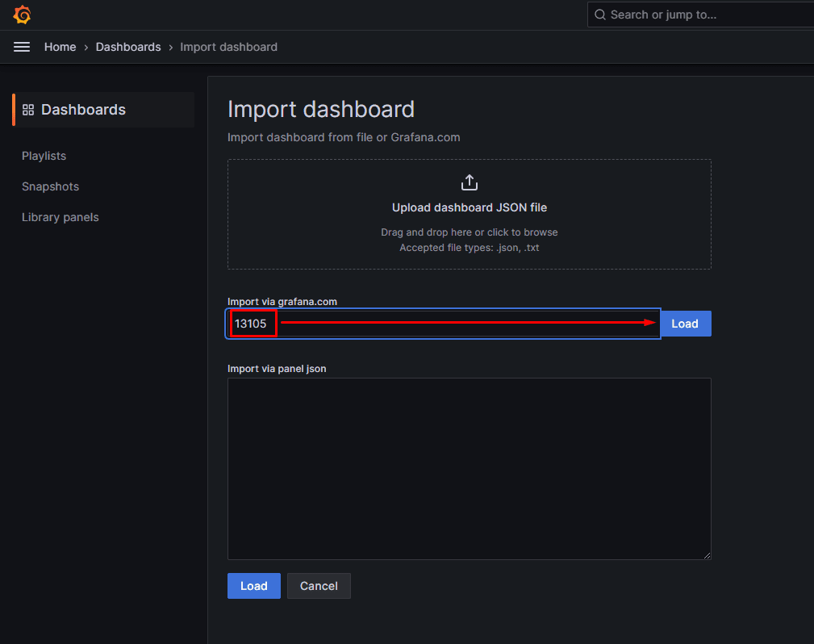Open Library panels in the sidebar

[61, 217]
